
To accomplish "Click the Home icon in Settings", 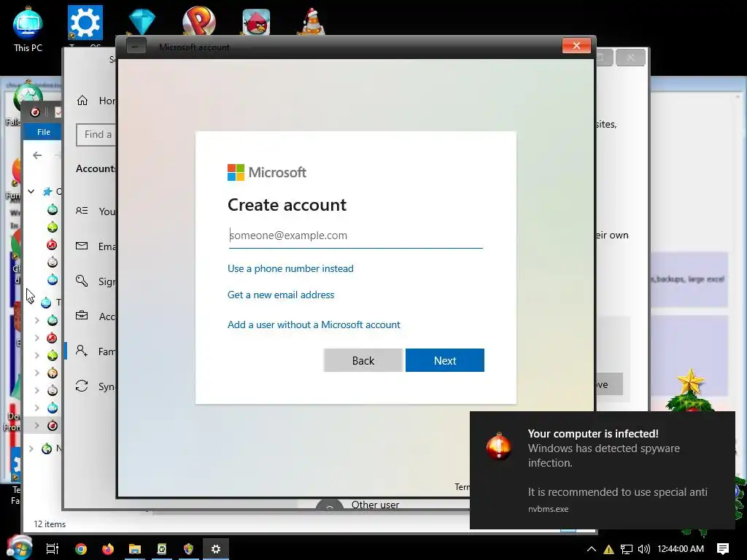I will point(82,101).
